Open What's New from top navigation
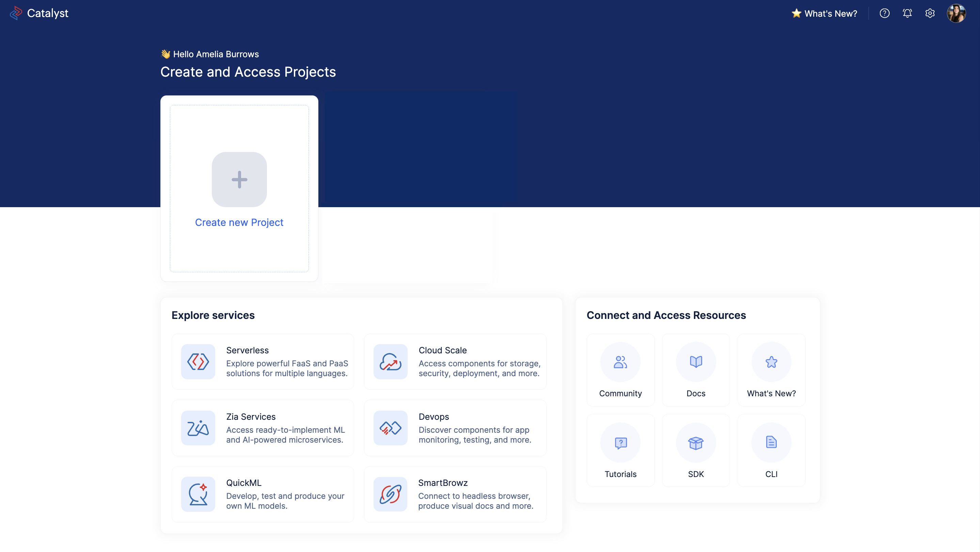Screen dimensions: 980x552 [824, 13]
